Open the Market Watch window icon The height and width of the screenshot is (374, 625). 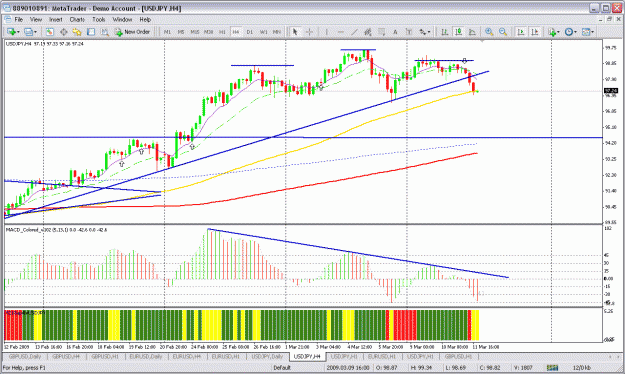coord(49,32)
